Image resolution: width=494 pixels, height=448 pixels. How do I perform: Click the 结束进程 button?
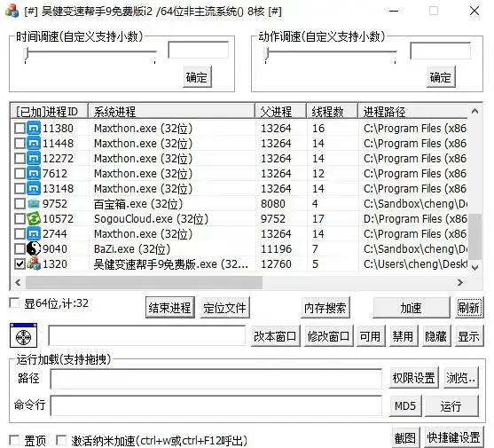169,308
